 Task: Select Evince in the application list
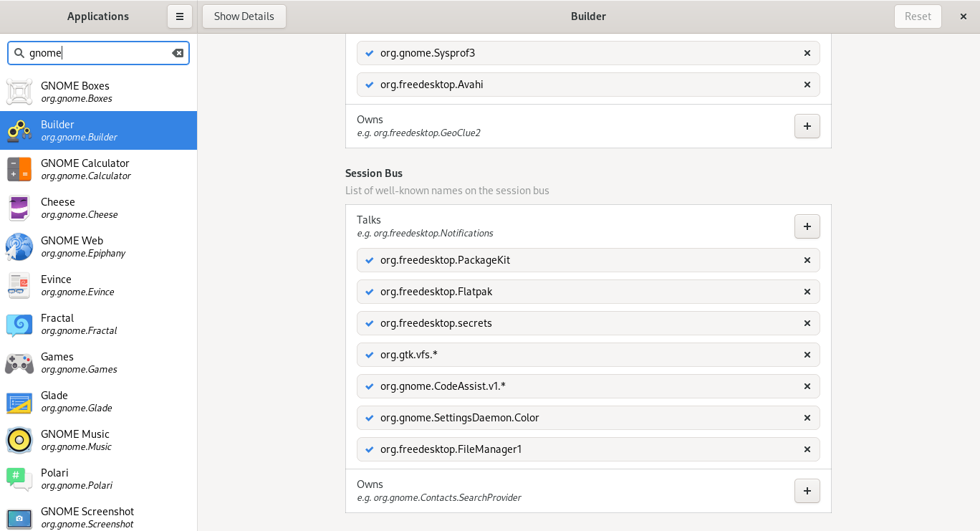coord(99,285)
